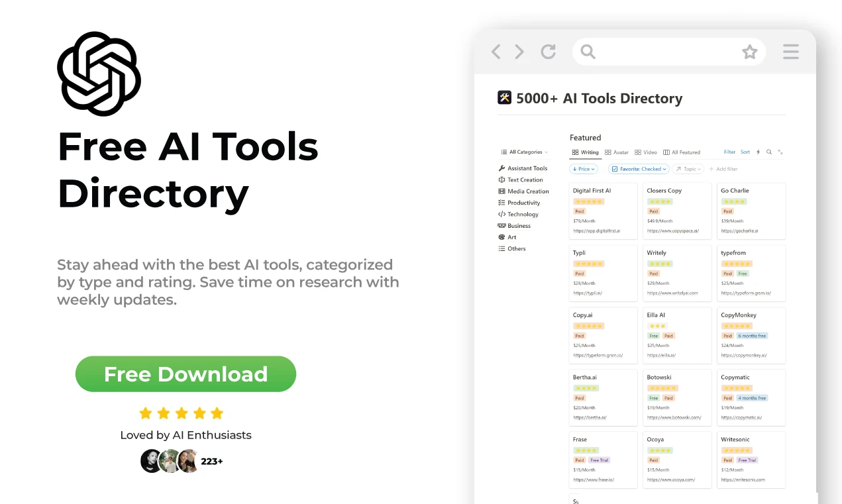Click the Media Creation film icon
Viewport: 842px width, 504px height.
(x=501, y=191)
